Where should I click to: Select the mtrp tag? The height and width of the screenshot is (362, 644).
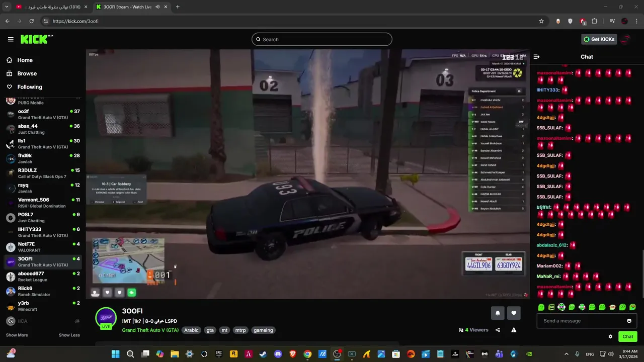click(x=240, y=330)
